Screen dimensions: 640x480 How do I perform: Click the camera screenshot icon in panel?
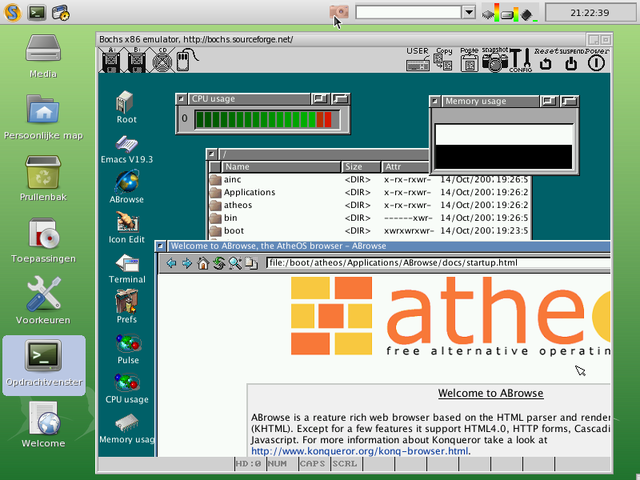[x=339, y=12]
